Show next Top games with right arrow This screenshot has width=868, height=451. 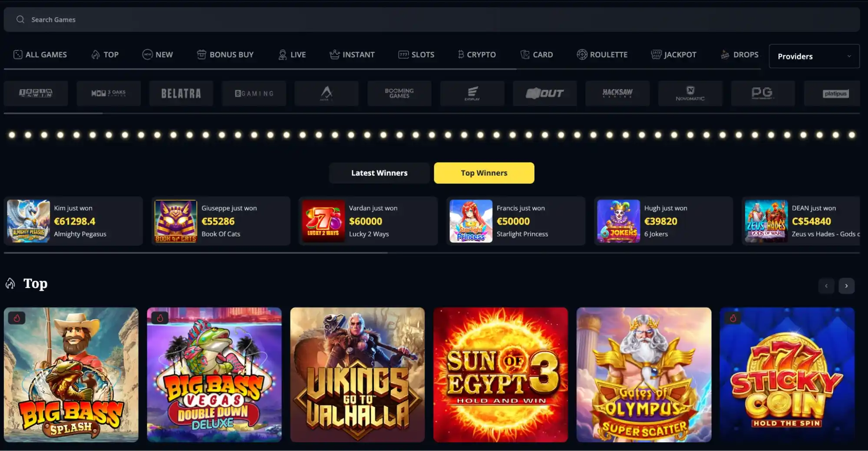coord(846,286)
